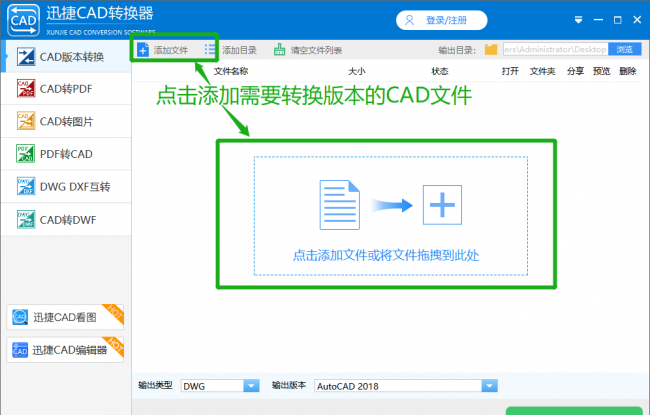Click the 迅捷CAD编辑器 icon

(x=20, y=350)
